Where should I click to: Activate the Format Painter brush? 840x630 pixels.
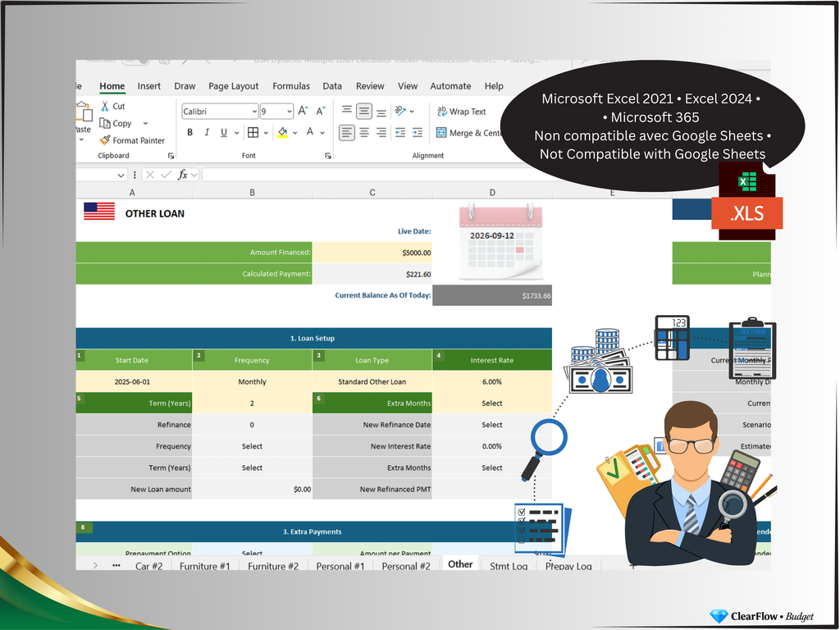pos(105,140)
